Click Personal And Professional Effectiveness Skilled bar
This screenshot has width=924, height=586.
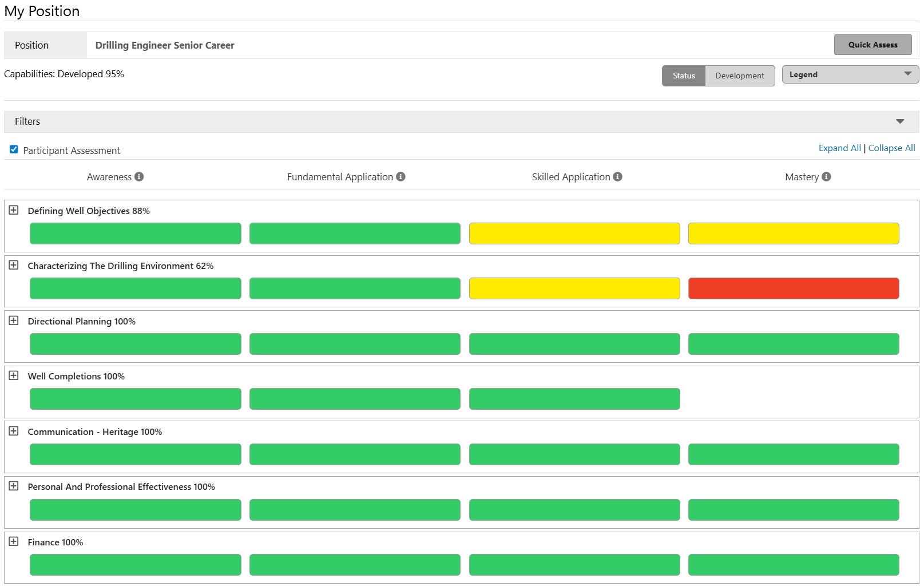point(574,510)
